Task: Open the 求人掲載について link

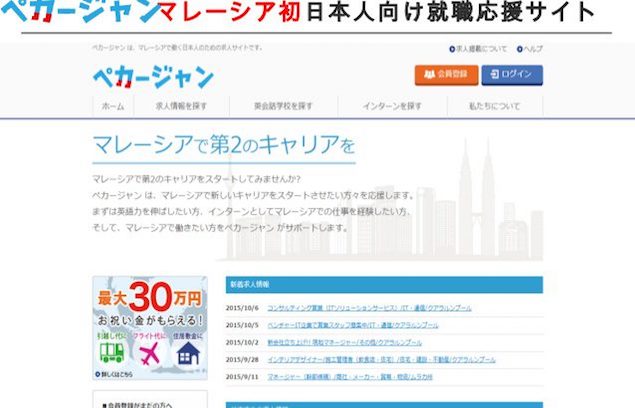Action: point(478,49)
